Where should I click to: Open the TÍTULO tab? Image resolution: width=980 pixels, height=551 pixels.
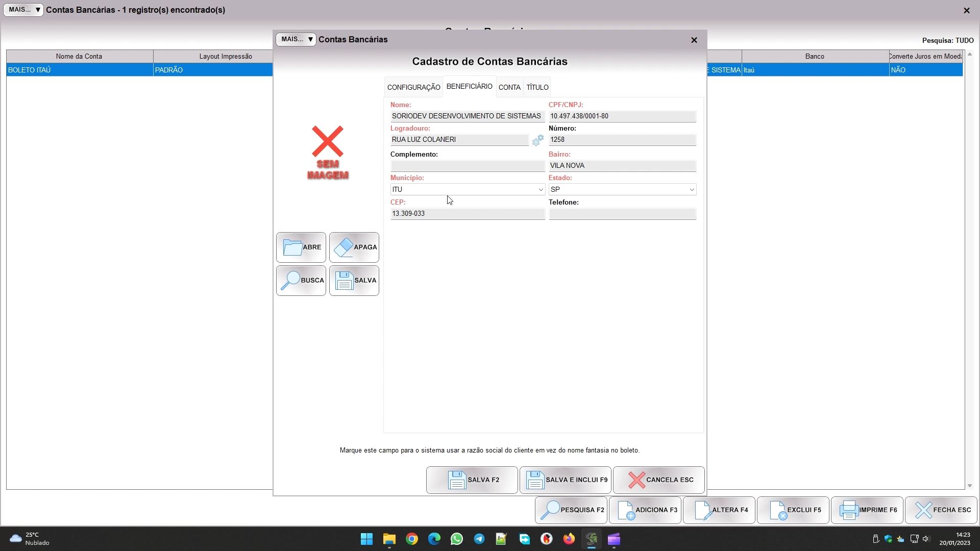click(x=537, y=87)
